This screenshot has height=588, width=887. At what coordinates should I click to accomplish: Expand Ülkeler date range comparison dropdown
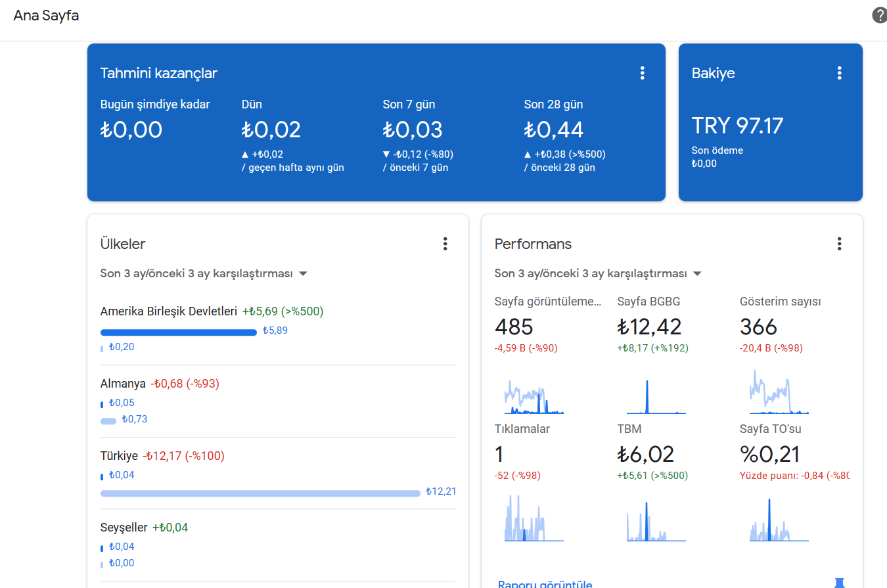coord(204,273)
